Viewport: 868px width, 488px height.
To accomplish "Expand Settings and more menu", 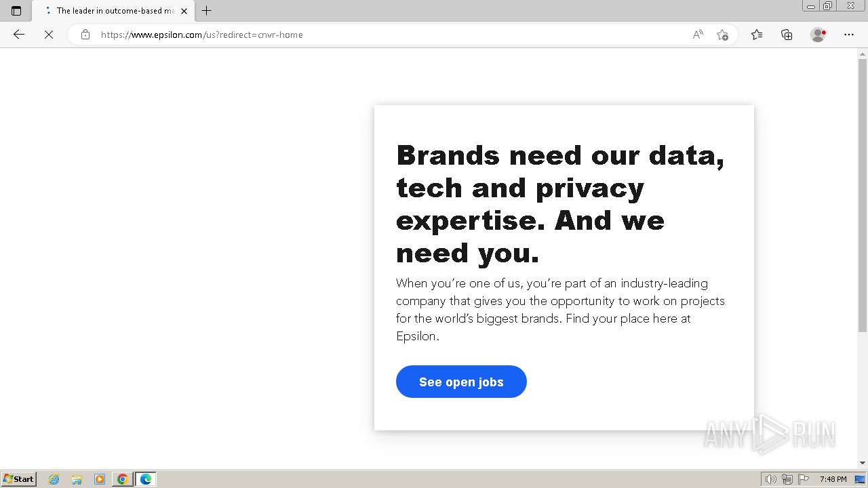I will click(849, 35).
